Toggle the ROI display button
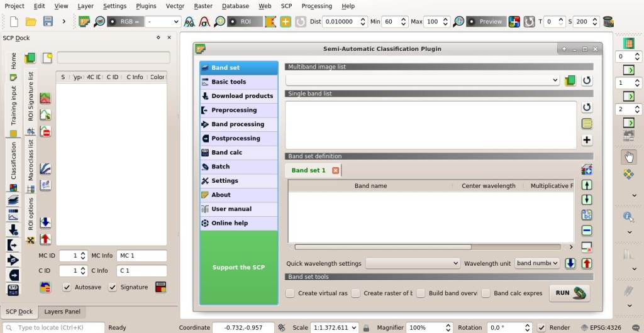 [x=245, y=21]
